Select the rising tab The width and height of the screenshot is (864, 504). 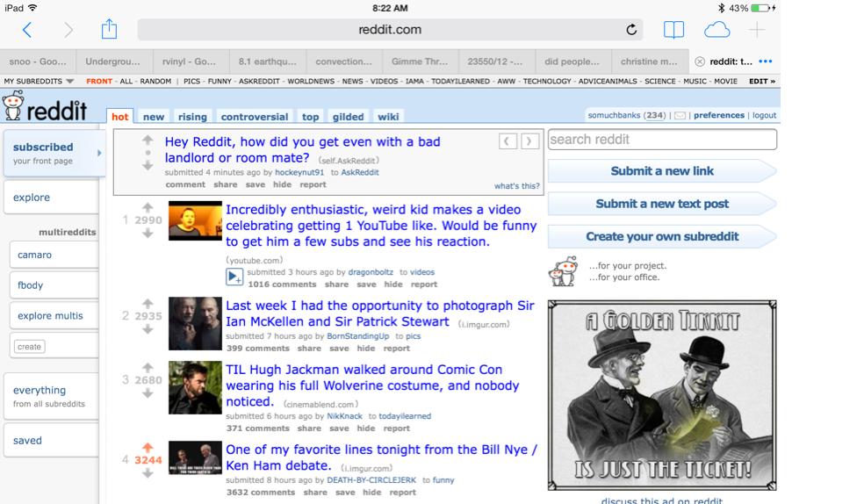tap(192, 117)
